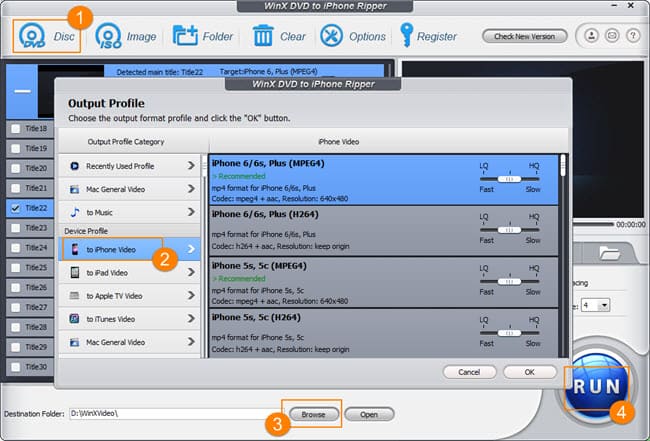This screenshot has width=650, height=441.
Task: Click the Register key icon
Action: pyautogui.click(x=406, y=35)
